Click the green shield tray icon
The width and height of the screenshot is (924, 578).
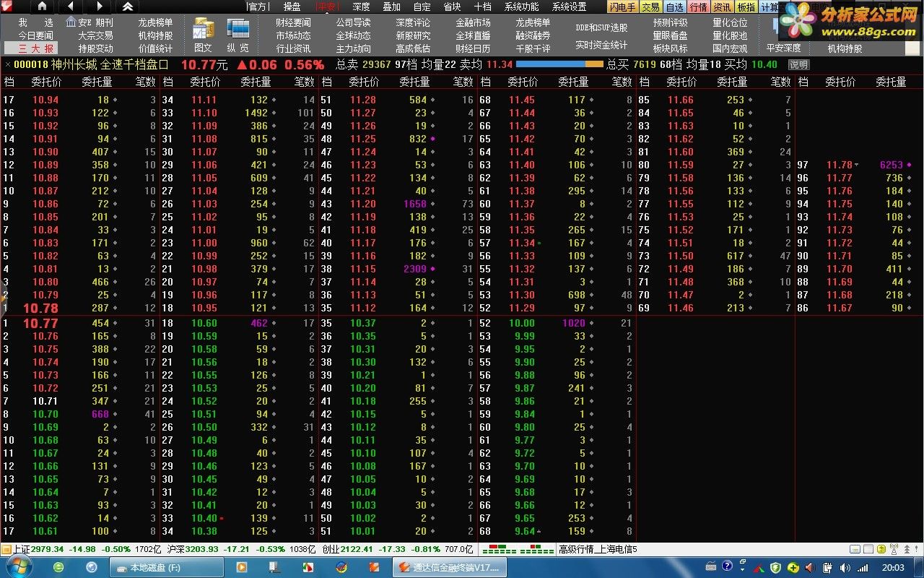click(776, 567)
